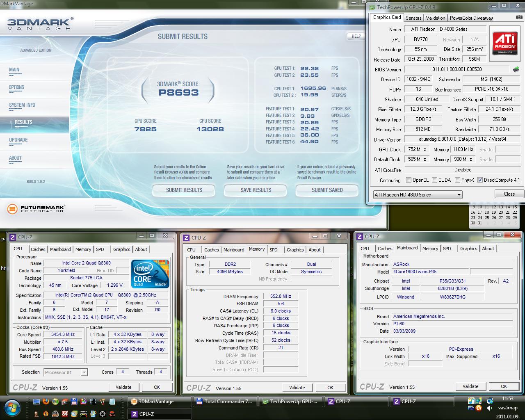
Task: Open the SPD tab in the CPU-Z memory window
Action: point(274,250)
